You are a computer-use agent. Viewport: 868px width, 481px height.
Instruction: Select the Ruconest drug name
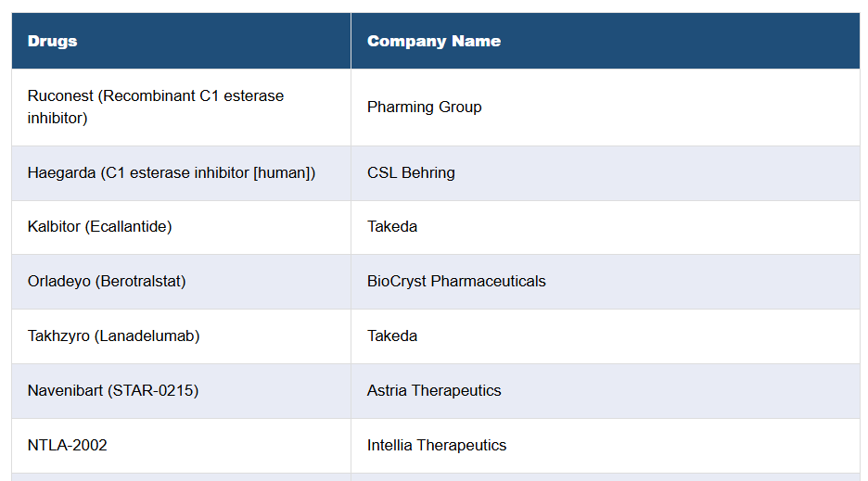click(61, 95)
